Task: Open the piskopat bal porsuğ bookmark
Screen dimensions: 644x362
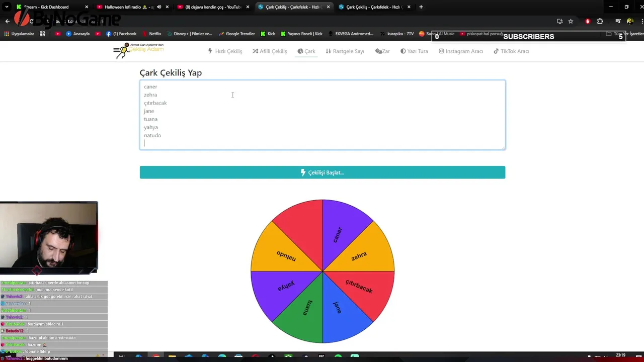Action: click(481, 34)
